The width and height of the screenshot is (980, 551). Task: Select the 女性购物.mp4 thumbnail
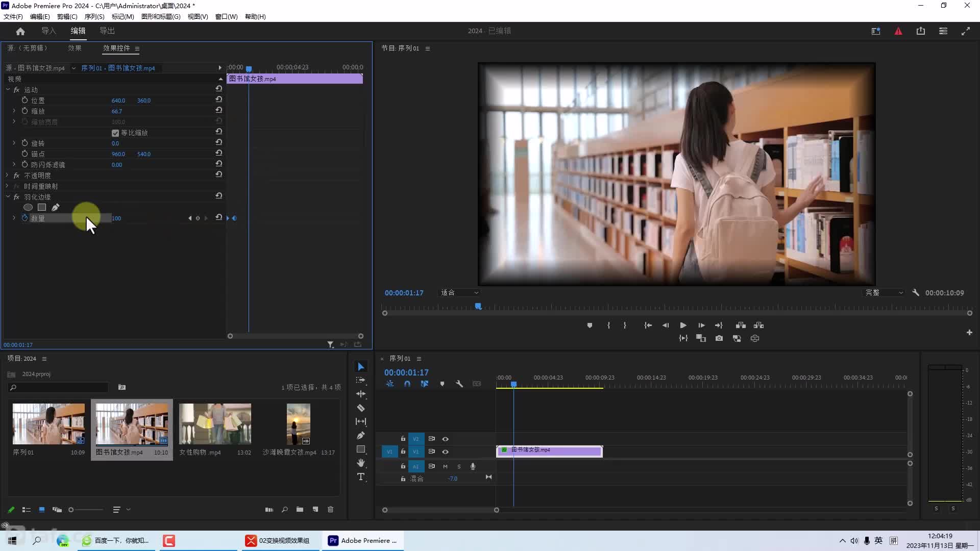point(215,424)
